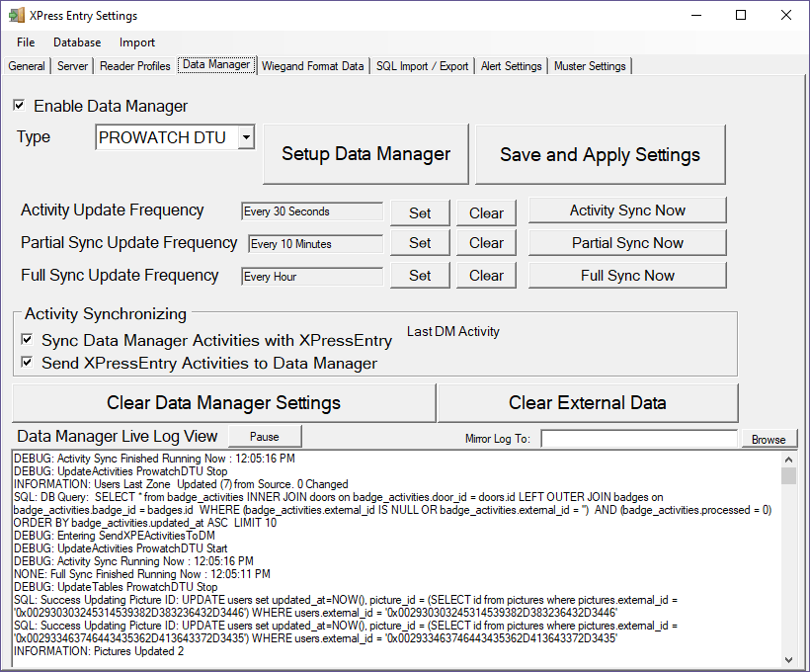Uncheck Send XPressEntry Activities to Data Manager
Image resolution: width=810 pixels, height=672 pixels.
coord(28,363)
